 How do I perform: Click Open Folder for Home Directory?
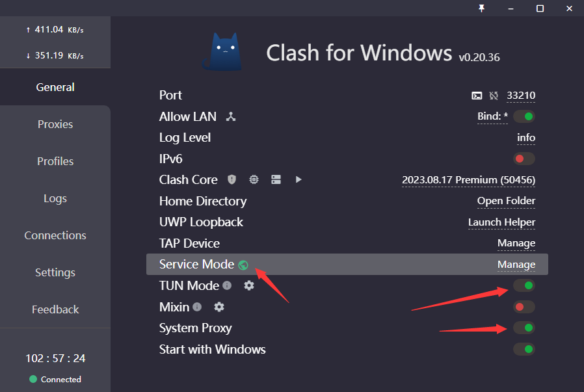pos(506,201)
